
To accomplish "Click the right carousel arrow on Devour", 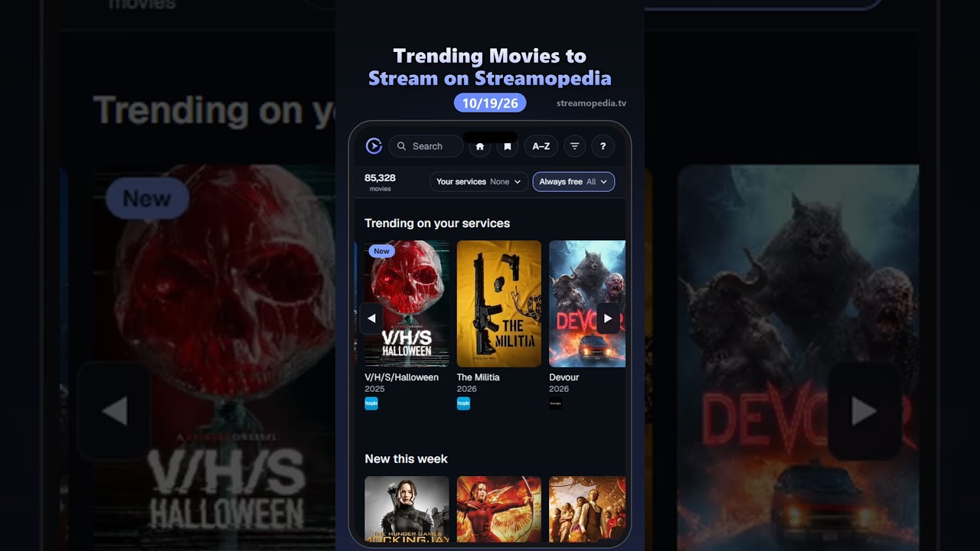I will (x=608, y=318).
